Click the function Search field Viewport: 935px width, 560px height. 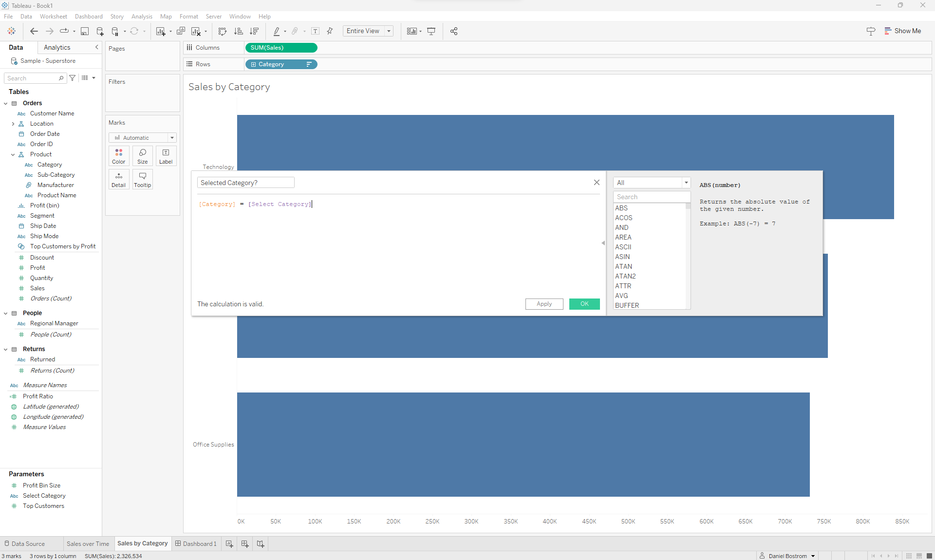click(x=651, y=197)
